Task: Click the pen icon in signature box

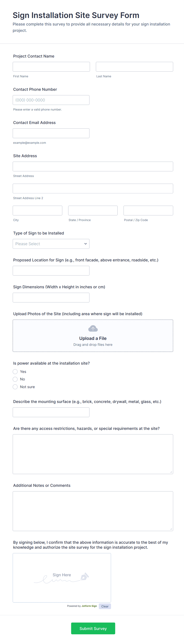Action: coord(84,577)
